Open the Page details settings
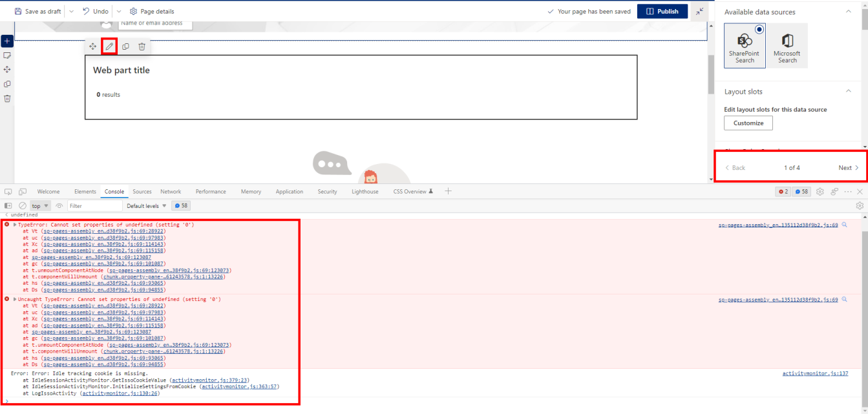The height and width of the screenshot is (414, 868). (x=152, y=11)
